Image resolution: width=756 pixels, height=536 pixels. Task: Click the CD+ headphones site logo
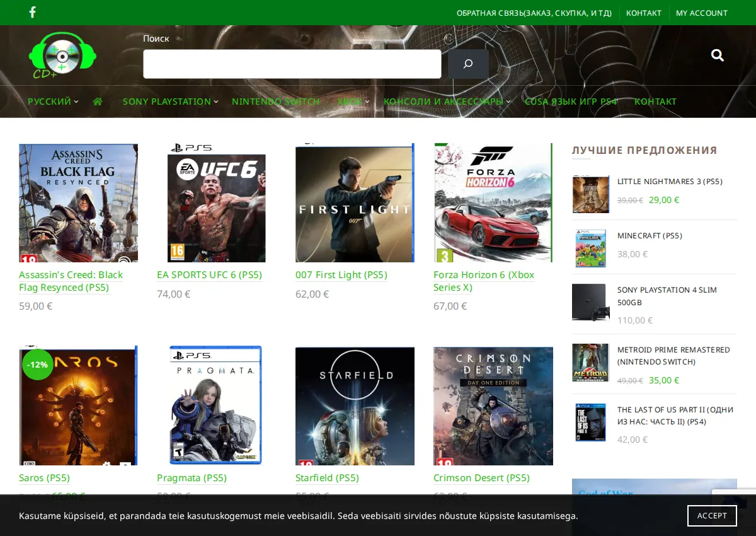[62, 55]
